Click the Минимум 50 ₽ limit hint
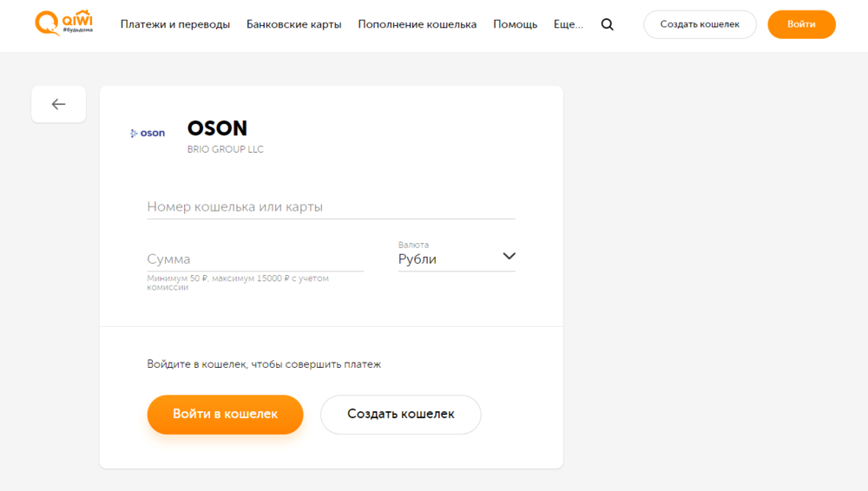 click(243, 282)
